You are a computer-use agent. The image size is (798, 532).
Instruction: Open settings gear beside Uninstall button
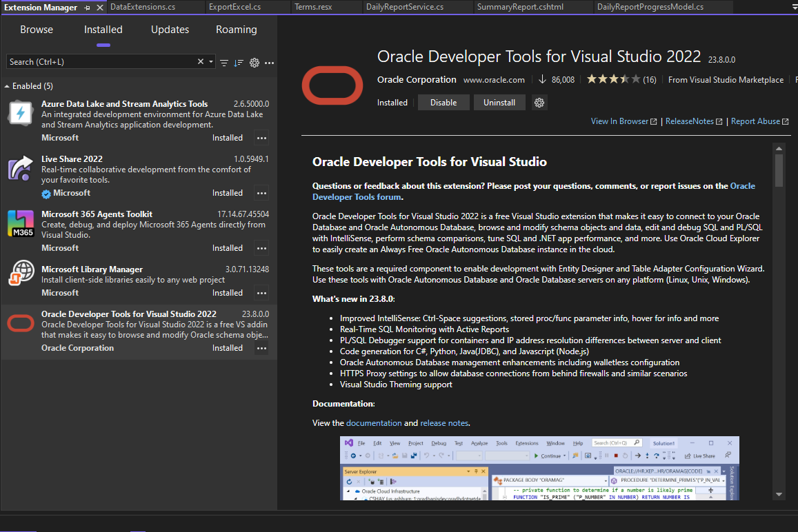540,103
